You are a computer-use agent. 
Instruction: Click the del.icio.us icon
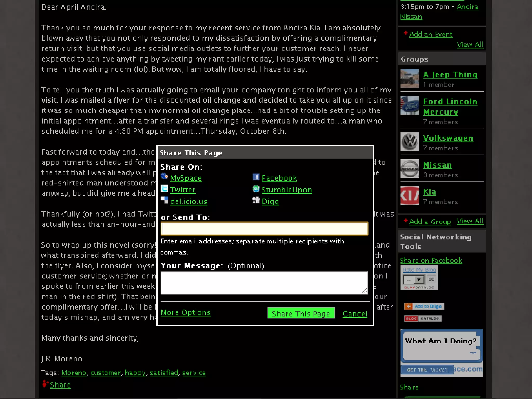coord(164,200)
